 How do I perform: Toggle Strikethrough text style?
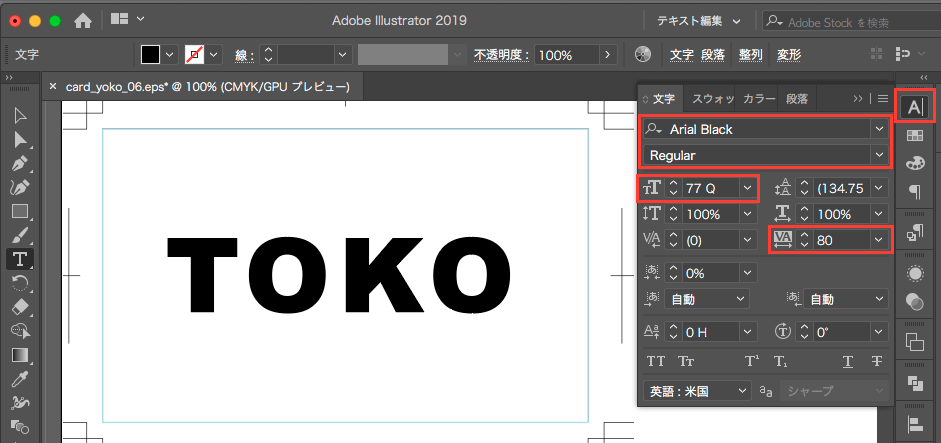tap(877, 361)
